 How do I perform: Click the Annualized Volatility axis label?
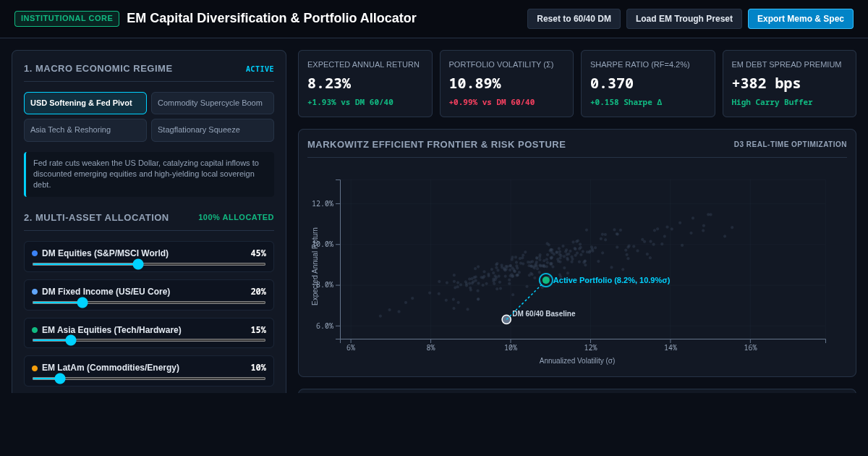pyautogui.click(x=577, y=360)
